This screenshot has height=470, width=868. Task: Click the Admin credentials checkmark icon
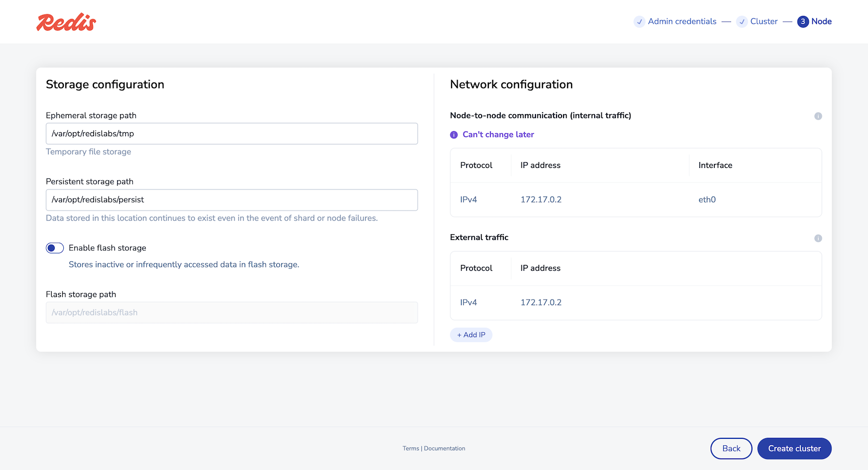[x=639, y=22]
